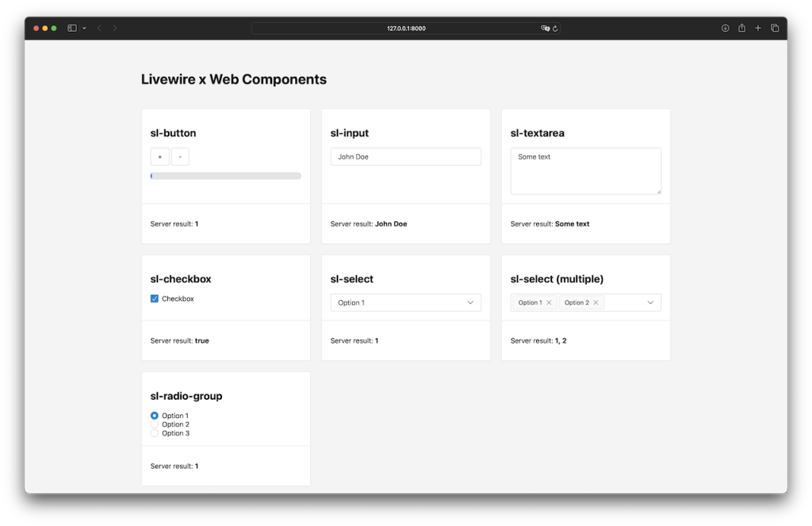Select Option 2 radio button

155,424
